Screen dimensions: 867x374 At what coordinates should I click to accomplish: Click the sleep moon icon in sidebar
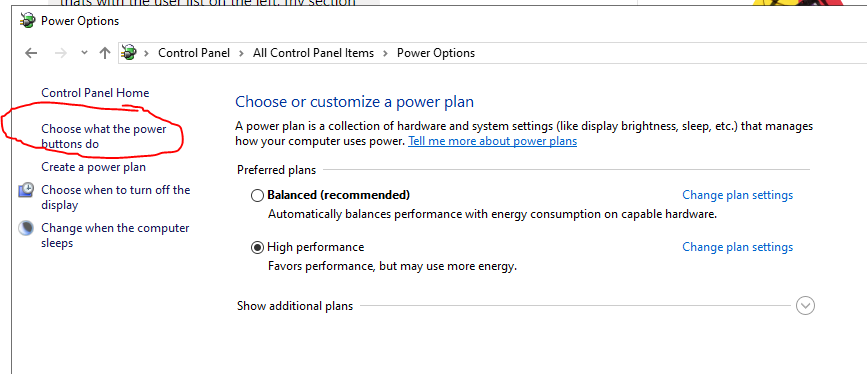point(26,228)
